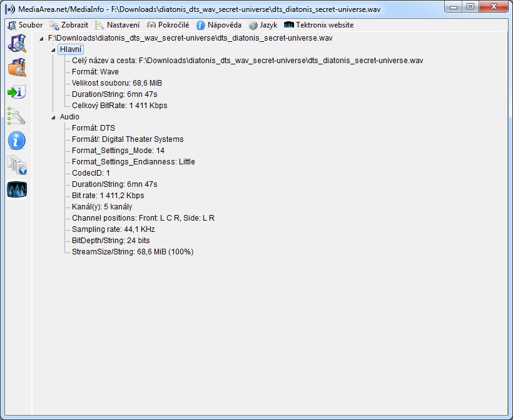Click the Tektronix waveform sidebar icon
Viewport: 513px width, 420px height.
(17, 189)
